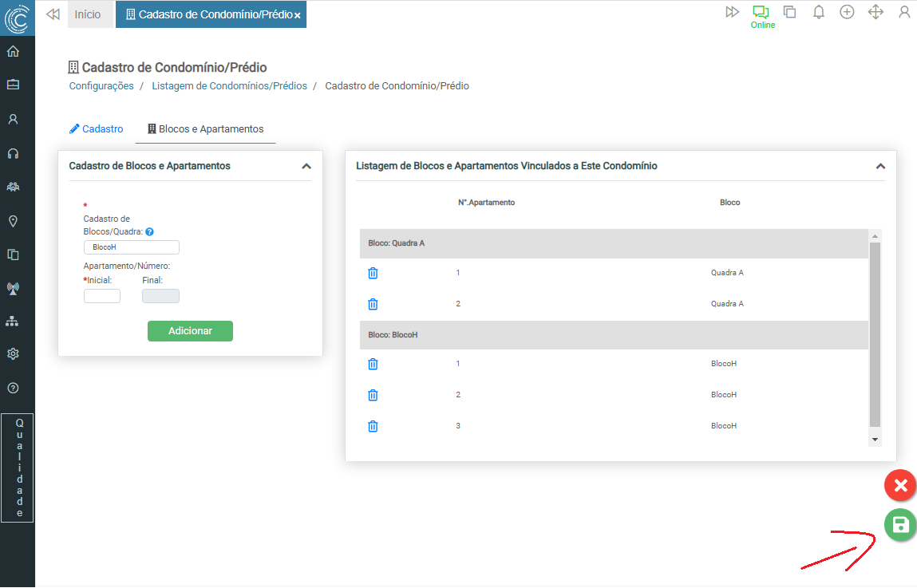Delete apartment 3 of BlocoH

pyautogui.click(x=373, y=426)
